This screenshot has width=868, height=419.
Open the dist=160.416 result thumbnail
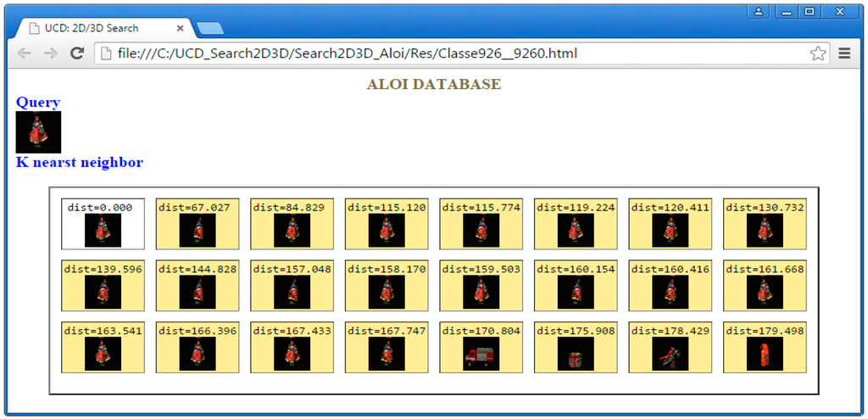pos(670,292)
